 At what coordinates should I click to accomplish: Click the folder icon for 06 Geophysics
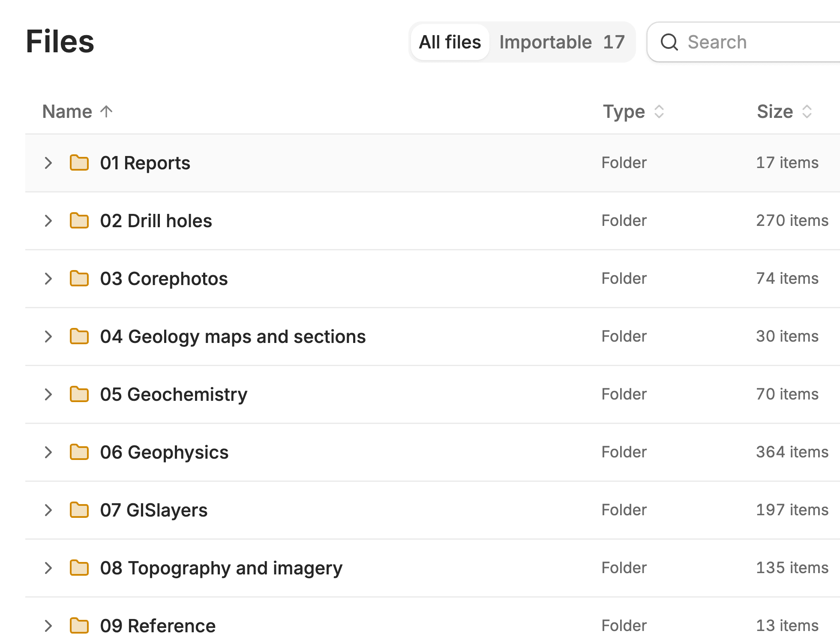coord(79,452)
